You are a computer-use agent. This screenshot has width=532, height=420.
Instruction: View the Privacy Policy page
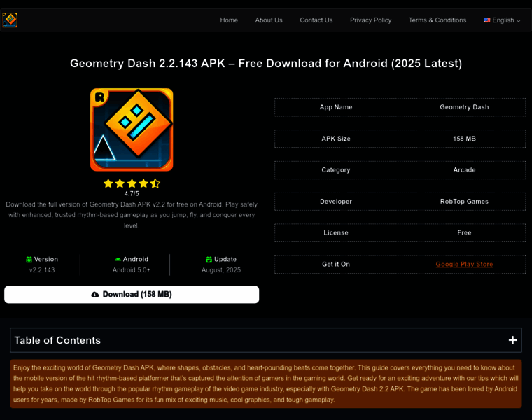coord(370,20)
